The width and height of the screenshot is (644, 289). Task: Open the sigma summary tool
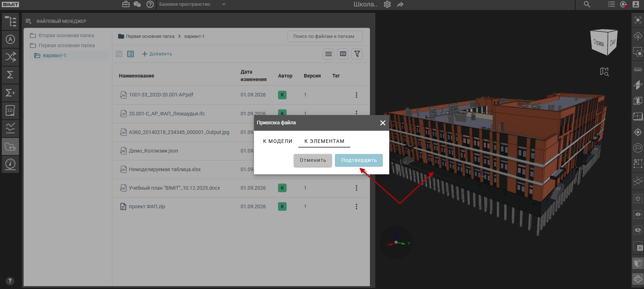coord(10,75)
